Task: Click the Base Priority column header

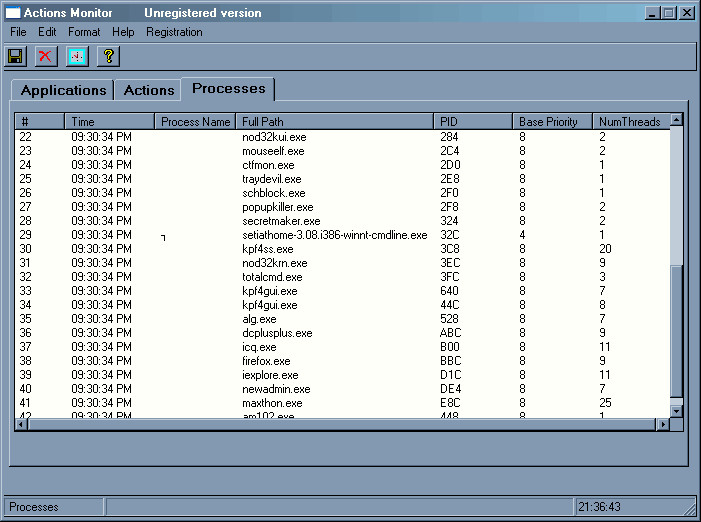Action: pos(553,122)
